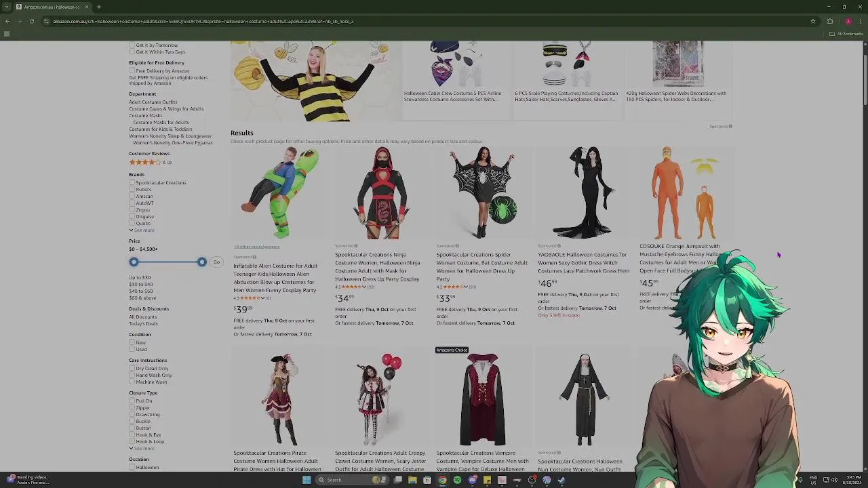Open Microsoft Store from the taskbar
Viewport: 868px width, 488px height.
click(x=427, y=480)
